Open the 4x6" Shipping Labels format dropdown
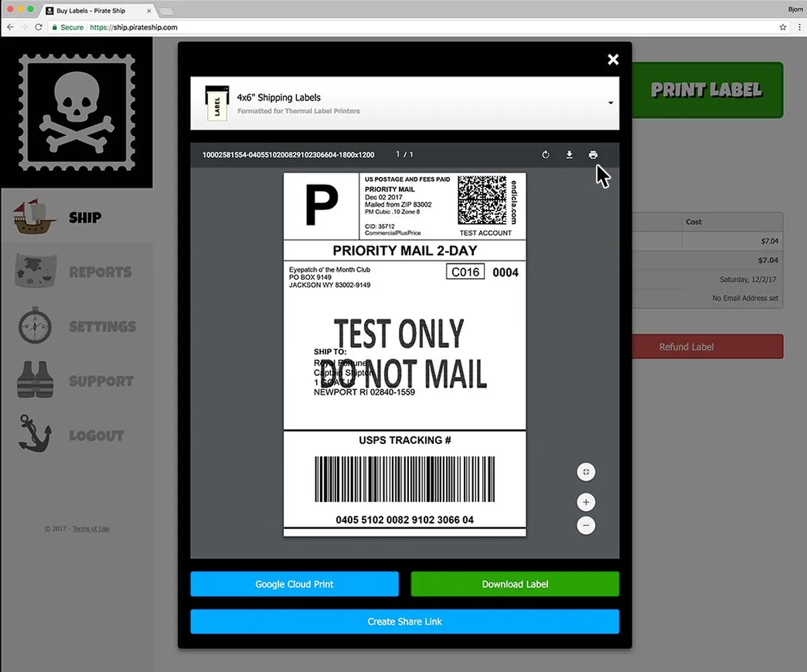 404,103
